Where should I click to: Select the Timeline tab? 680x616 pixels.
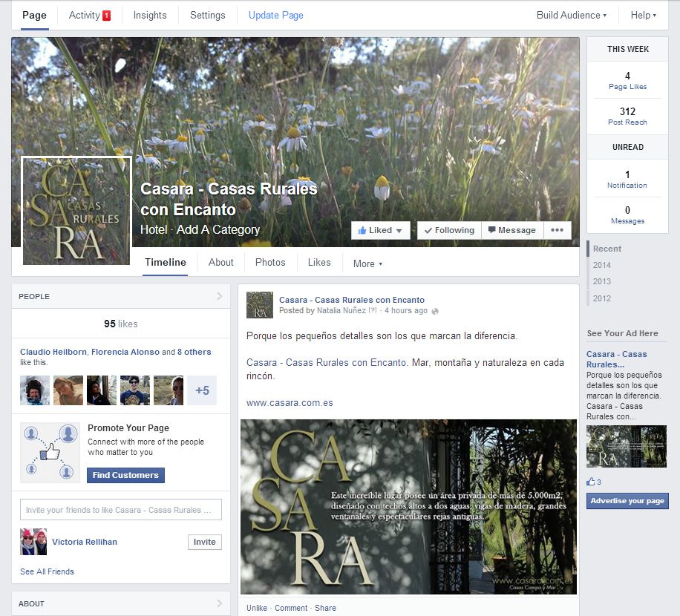click(166, 262)
